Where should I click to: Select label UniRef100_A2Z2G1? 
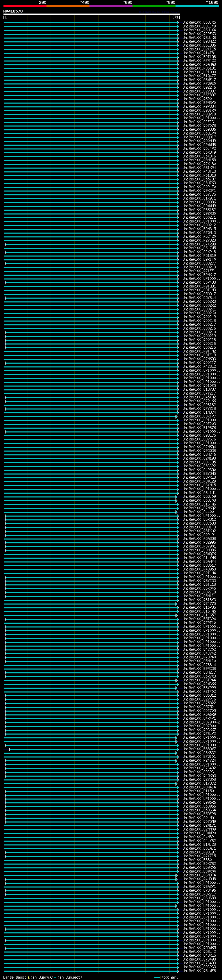pos(199,122)
